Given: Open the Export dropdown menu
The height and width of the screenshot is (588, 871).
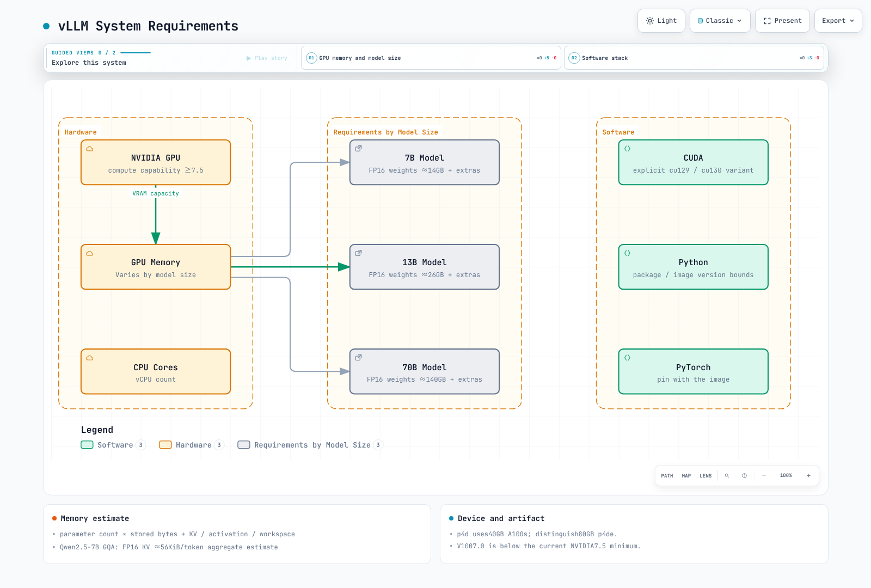Looking at the screenshot, I should coord(838,21).
